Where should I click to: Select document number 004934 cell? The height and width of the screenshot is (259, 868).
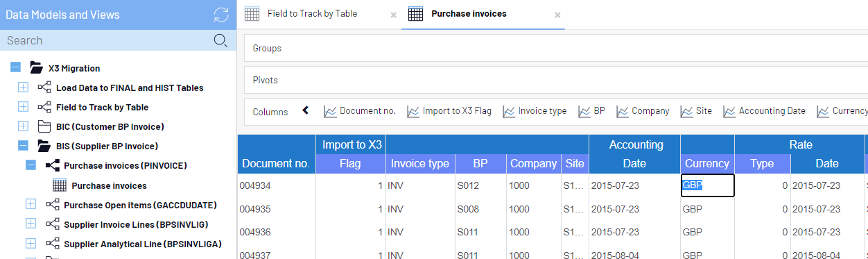(277, 185)
